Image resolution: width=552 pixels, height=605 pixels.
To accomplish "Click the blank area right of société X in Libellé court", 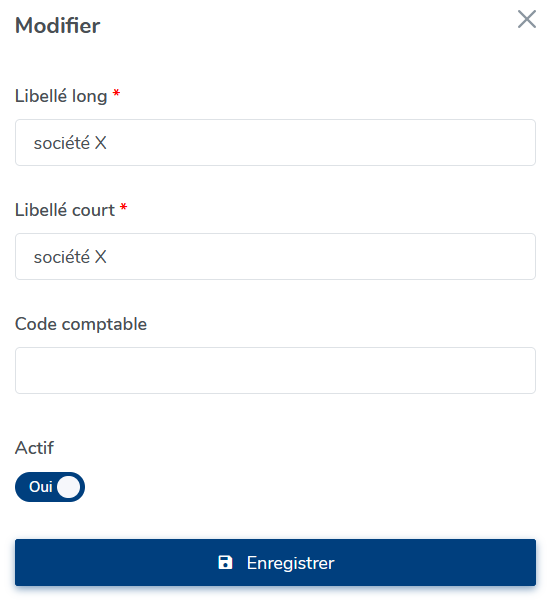I will click(x=320, y=257).
